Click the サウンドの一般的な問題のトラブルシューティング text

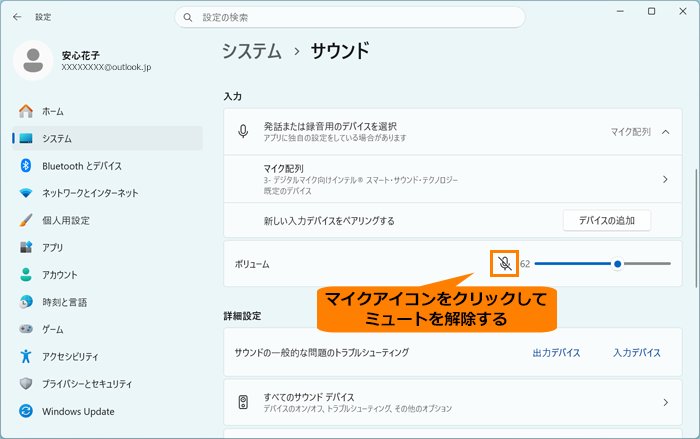click(322, 352)
